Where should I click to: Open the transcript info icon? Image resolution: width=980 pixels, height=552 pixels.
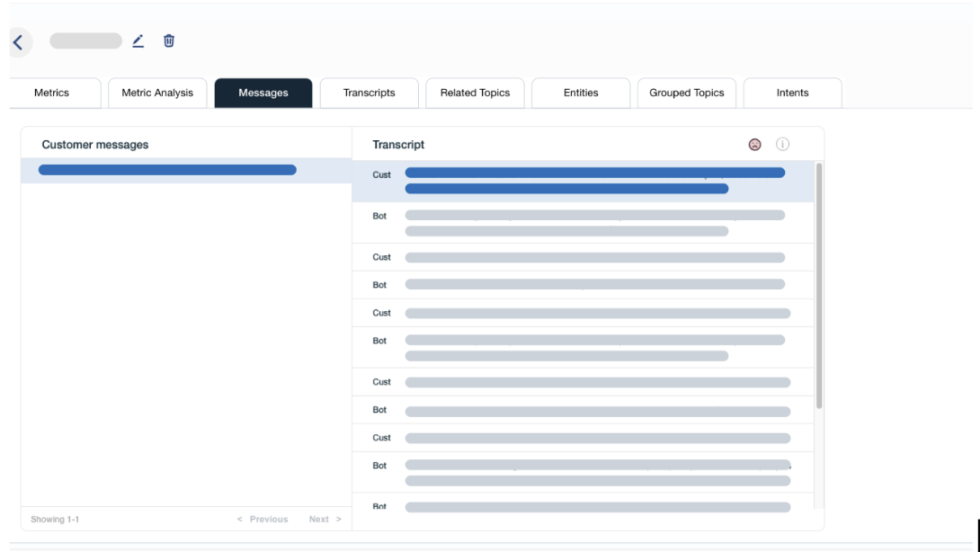click(x=782, y=145)
